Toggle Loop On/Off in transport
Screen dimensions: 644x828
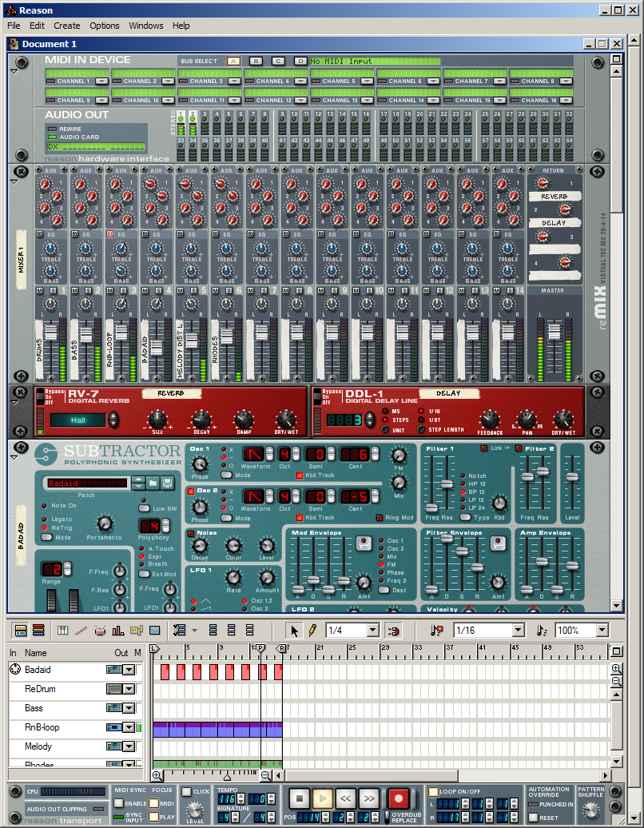[433, 791]
